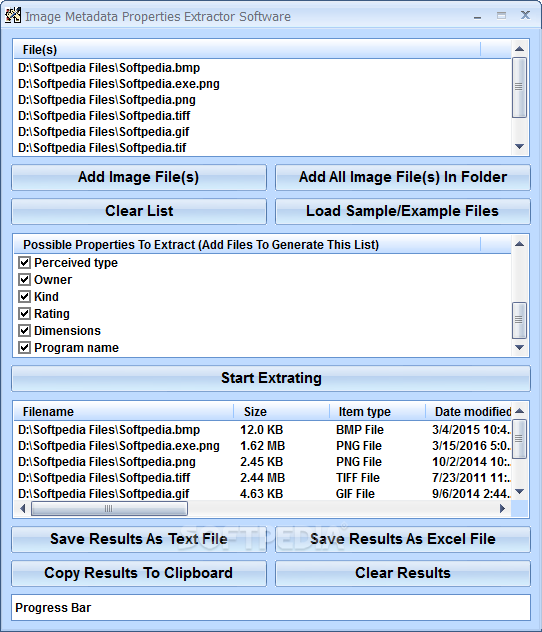The height and width of the screenshot is (632, 542).
Task: Click the files list scrollbar thumb
Action: click(x=519, y=87)
